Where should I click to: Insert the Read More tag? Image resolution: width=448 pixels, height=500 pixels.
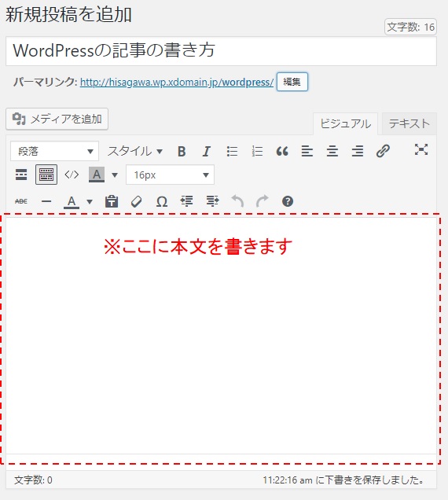21,175
